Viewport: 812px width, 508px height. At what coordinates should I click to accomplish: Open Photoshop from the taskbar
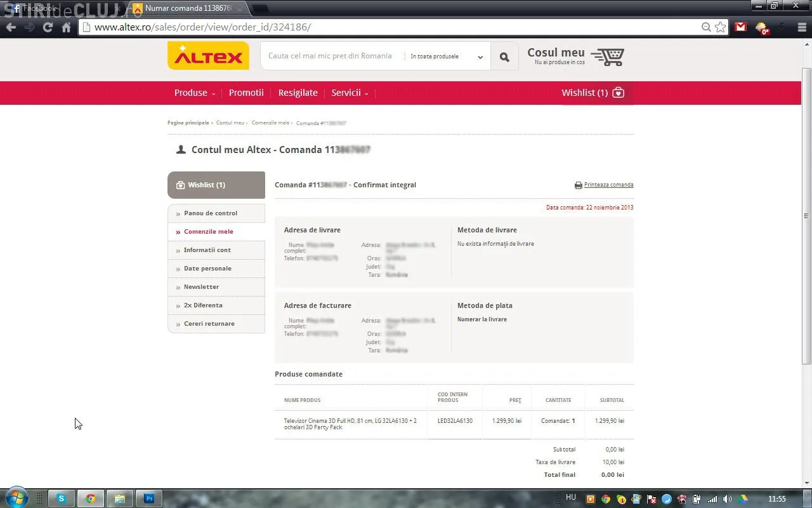149,498
